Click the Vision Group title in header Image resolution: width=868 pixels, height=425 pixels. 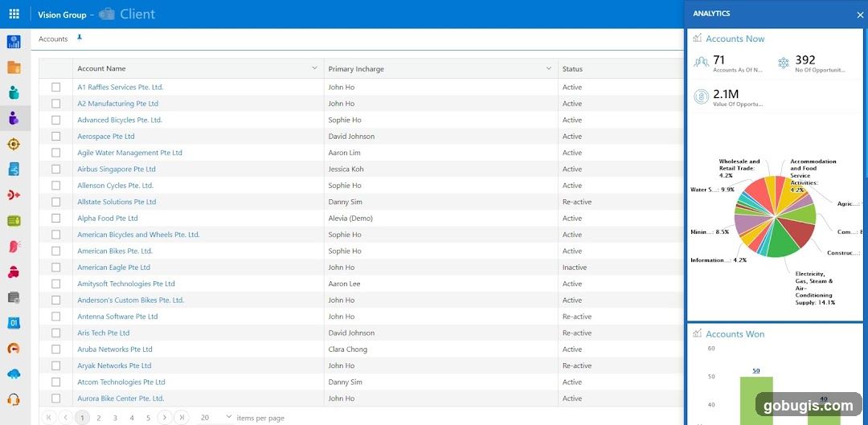62,15
